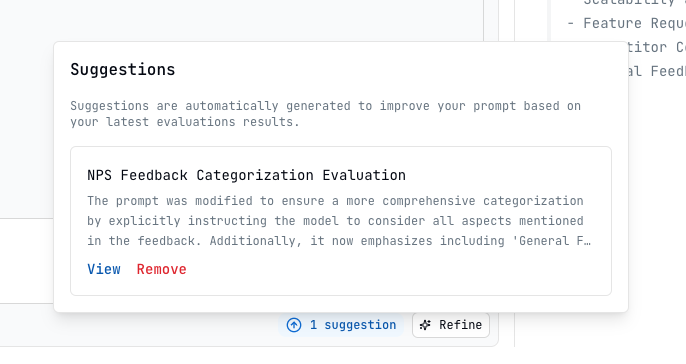
Task: Click blank area left of suggestion badge
Action: [140, 325]
